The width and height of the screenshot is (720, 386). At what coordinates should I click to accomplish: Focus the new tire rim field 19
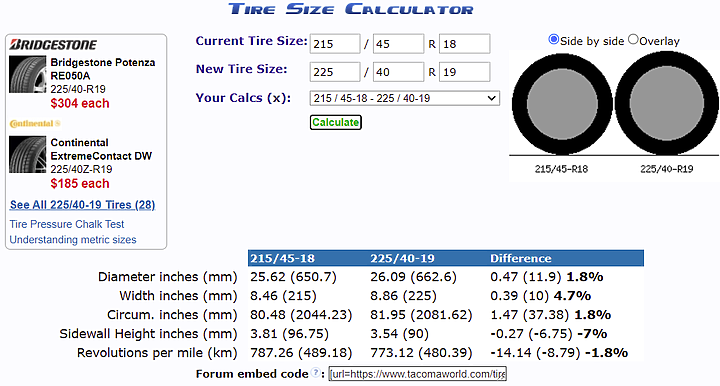(464, 72)
